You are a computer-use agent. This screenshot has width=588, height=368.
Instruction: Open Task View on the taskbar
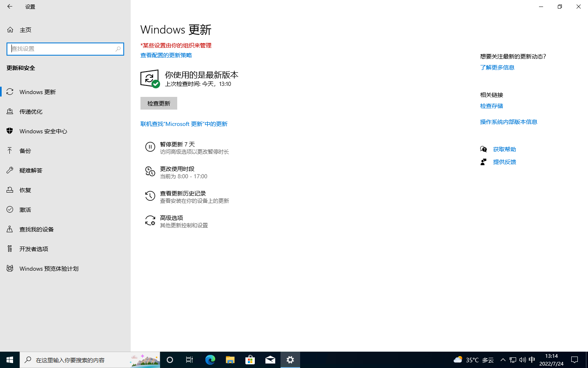click(189, 360)
